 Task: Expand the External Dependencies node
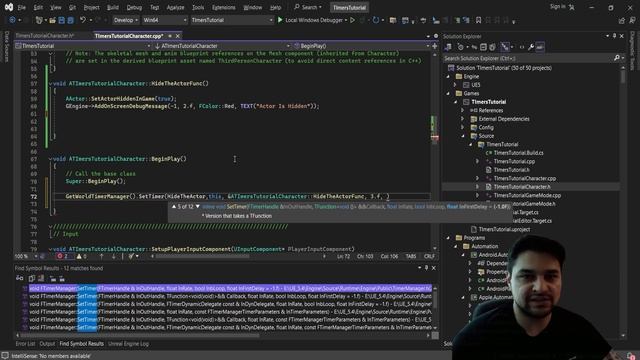coord(463,119)
